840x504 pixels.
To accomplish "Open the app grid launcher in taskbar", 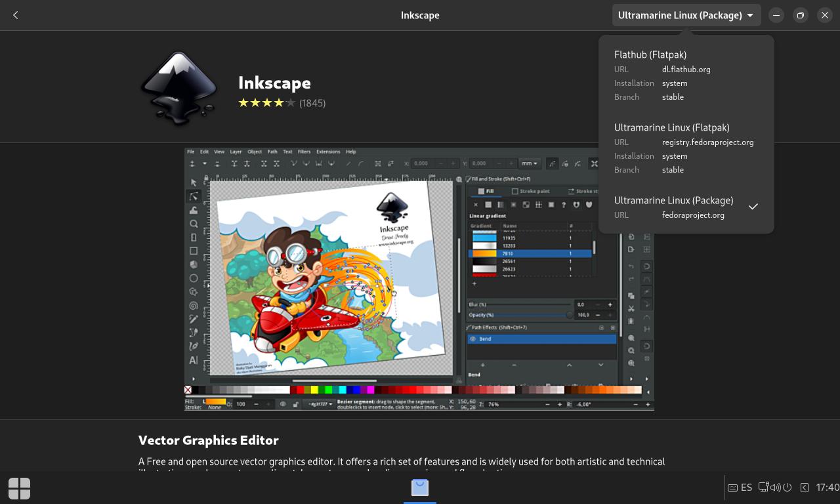I will click(19, 488).
